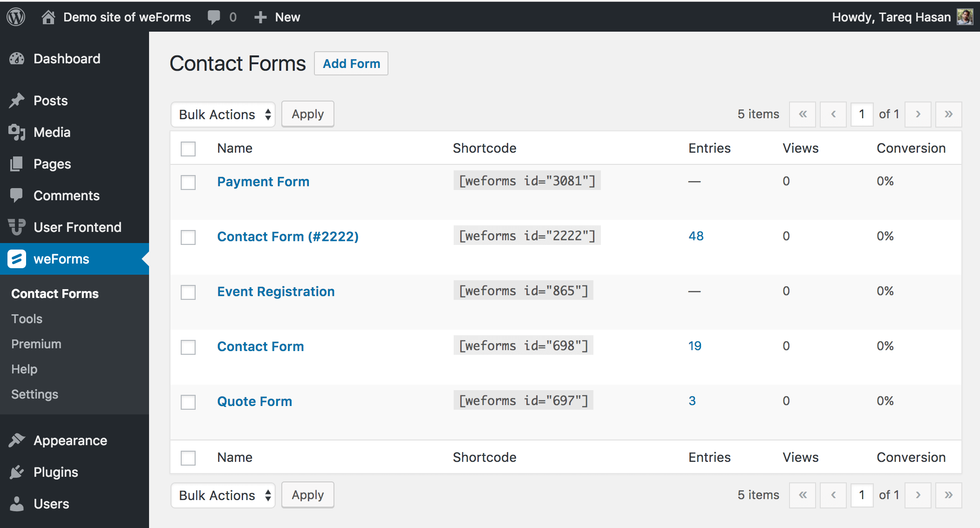Click the weForms plugin icon in sidebar
The image size is (980, 528).
[x=17, y=259]
